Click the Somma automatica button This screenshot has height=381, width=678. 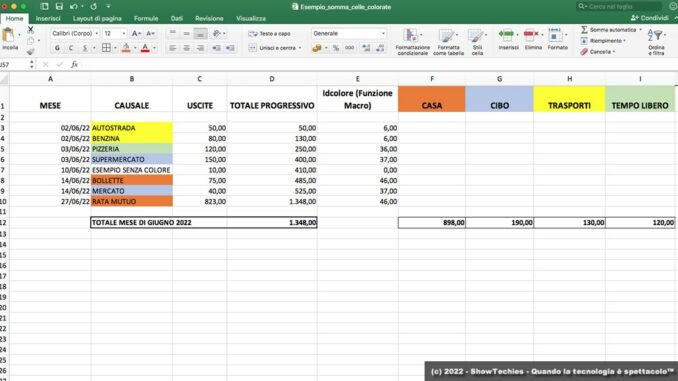(608, 30)
